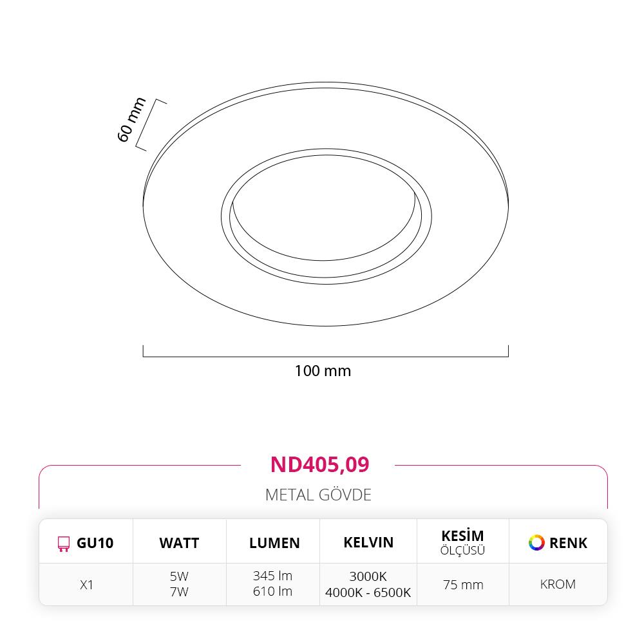Select the LUMEN column header
644x644 pixels.
point(274,543)
